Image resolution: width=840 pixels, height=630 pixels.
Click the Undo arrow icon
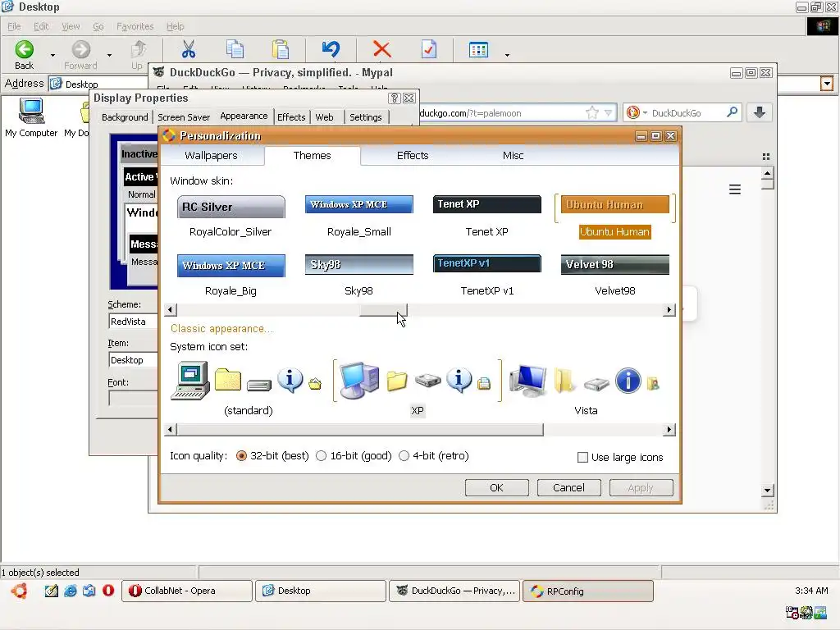point(331,49)
